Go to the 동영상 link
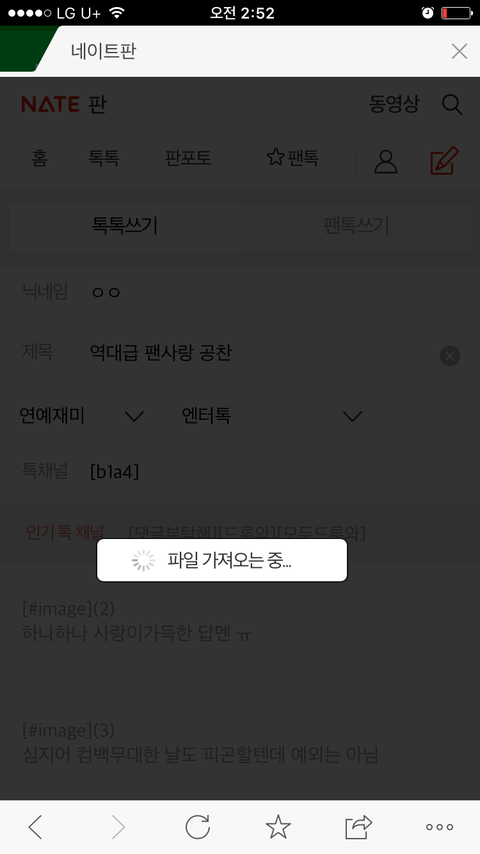Viewport: 480px width, 854px height. click(394, 103)
